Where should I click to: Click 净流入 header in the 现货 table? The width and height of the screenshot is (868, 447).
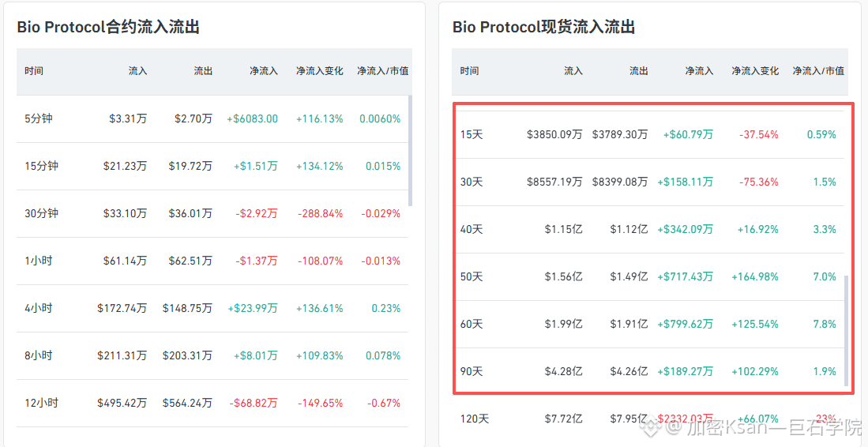click(x=699, y=71)
